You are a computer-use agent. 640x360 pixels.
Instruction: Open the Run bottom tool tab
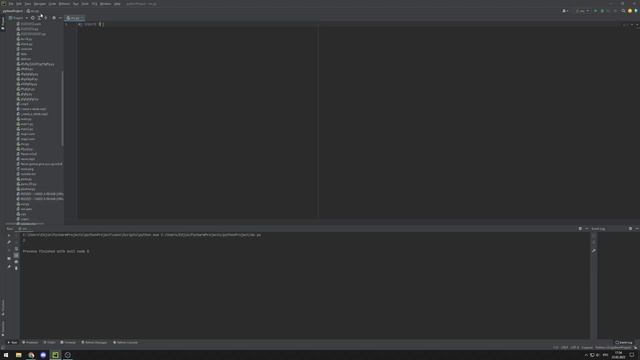point(12,342)
